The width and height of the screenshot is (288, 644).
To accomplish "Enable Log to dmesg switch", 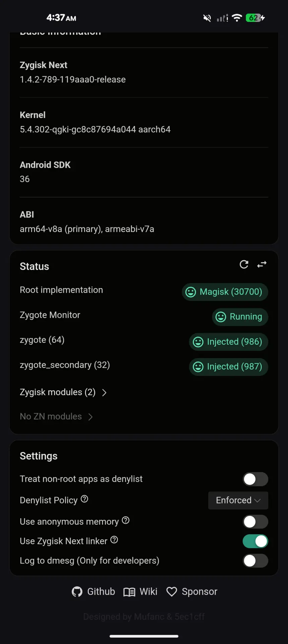I will (x=255, y=561).
